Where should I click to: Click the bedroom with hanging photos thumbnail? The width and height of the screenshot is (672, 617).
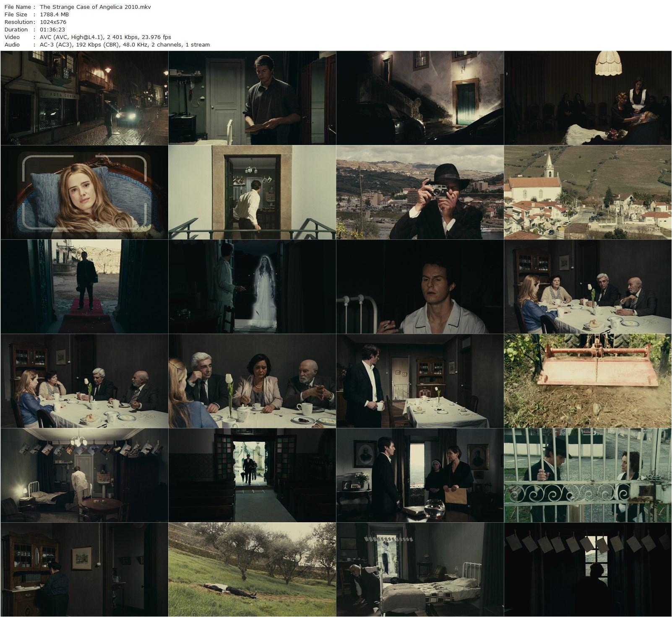[84, 475]
